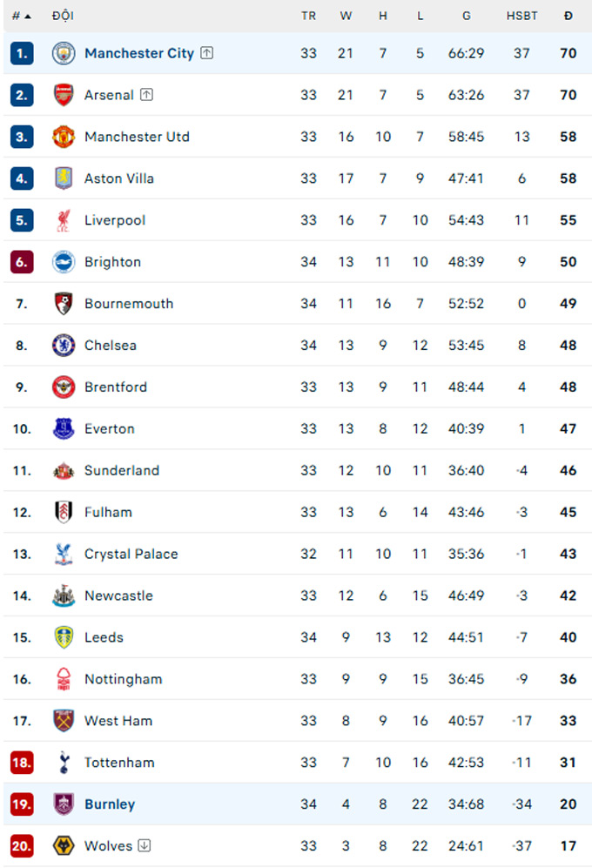
Task: Sort standings by the HSBT column header
Action: [x=521, y=16]
